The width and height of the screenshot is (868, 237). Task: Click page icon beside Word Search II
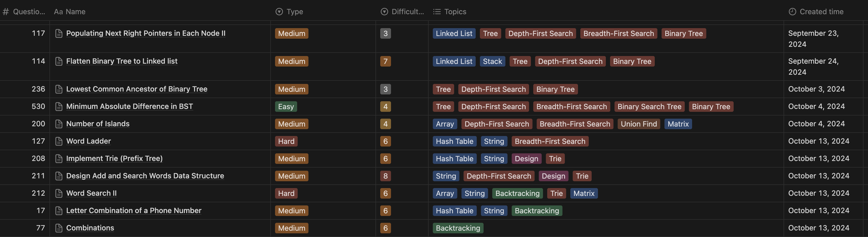tap(59, 194)
